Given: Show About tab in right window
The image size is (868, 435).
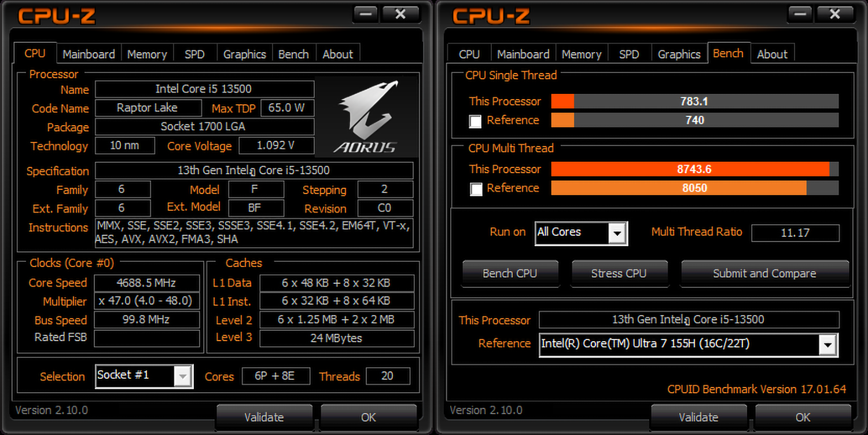Looking at the screenshot, I should (x=773, y=54).
